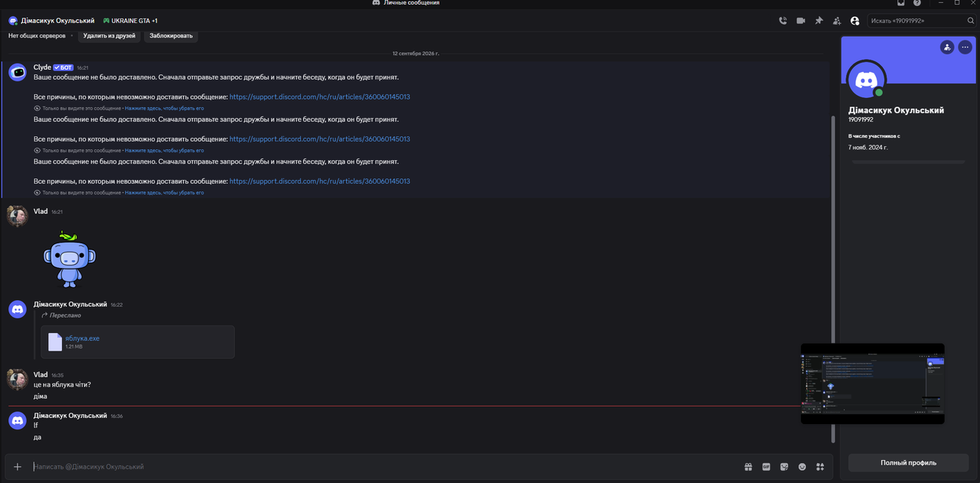Click Дімасикук Окульський avatar at 16:22
The width and height of the screenshot is (980, 483).
pyautogui.click(x=18, y=309)
